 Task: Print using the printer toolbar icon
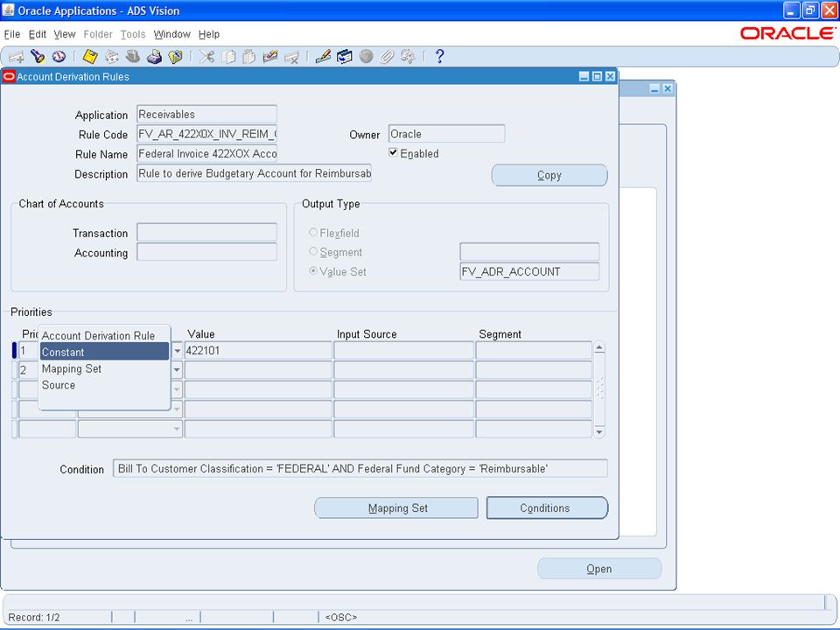click(x=154, y=56)
